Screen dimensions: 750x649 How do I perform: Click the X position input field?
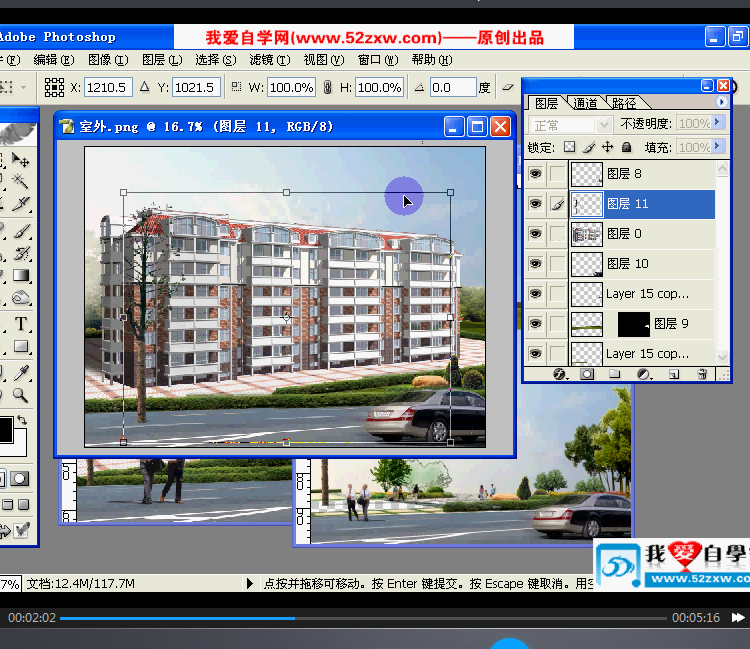(110, 88)
